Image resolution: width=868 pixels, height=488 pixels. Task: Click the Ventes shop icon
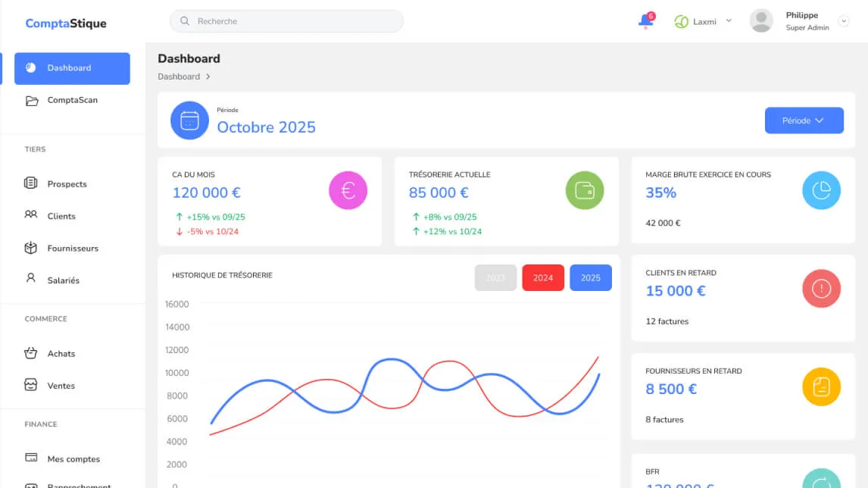(31, 384)
